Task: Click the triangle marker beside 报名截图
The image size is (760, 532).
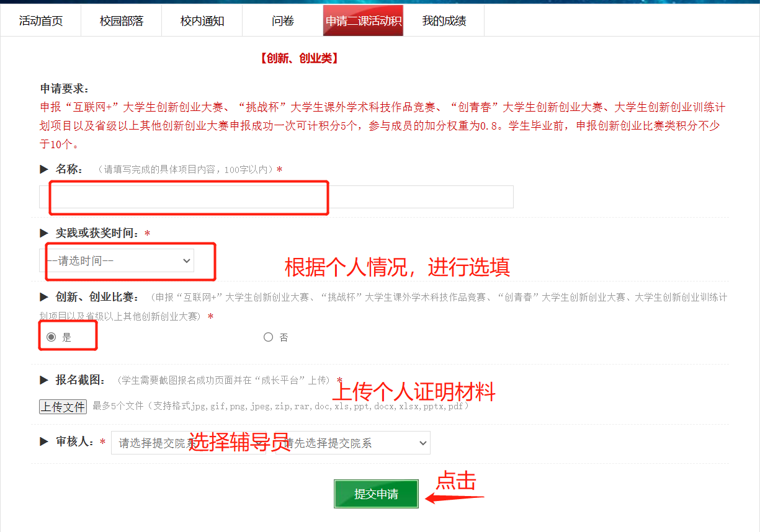Action: pyautogui.click(x=44, y=380)
